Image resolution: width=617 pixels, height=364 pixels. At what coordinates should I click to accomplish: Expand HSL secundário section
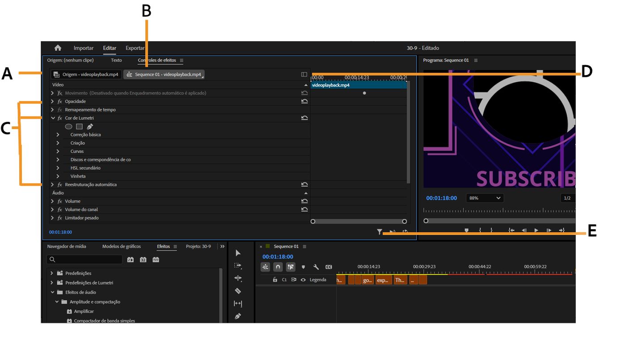coord(58,168)
